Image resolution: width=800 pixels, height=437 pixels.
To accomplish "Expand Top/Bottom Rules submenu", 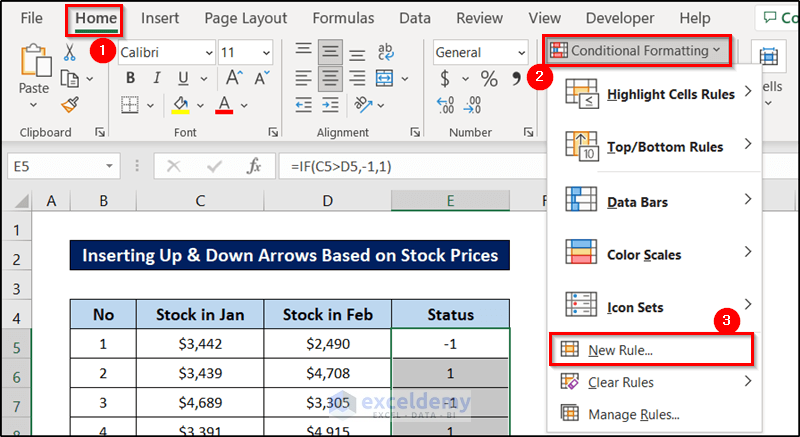I will 655,146.
